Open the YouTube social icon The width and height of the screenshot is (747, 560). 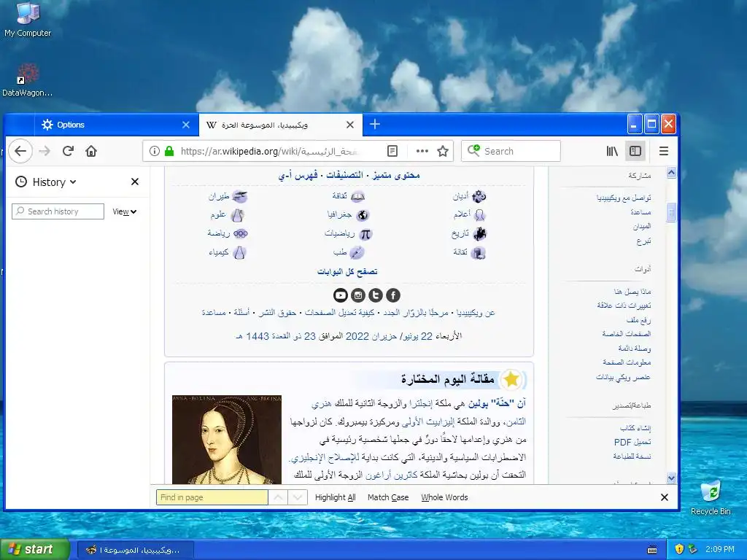pyautogui.click(x=341, y=295)
